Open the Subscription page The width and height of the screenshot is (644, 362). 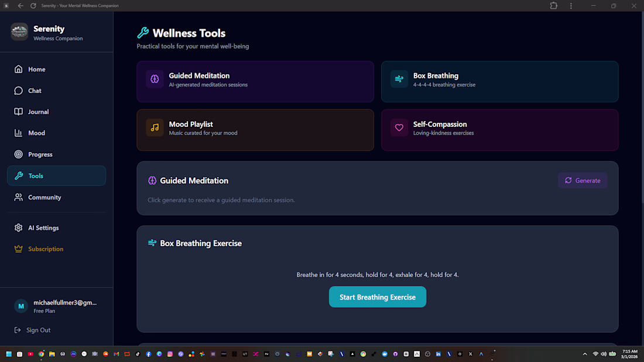56,249
